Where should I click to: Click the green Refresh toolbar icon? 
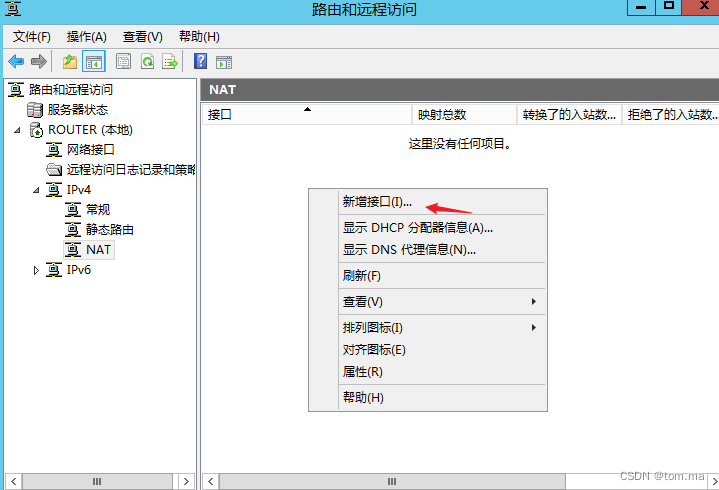point(147,61)
